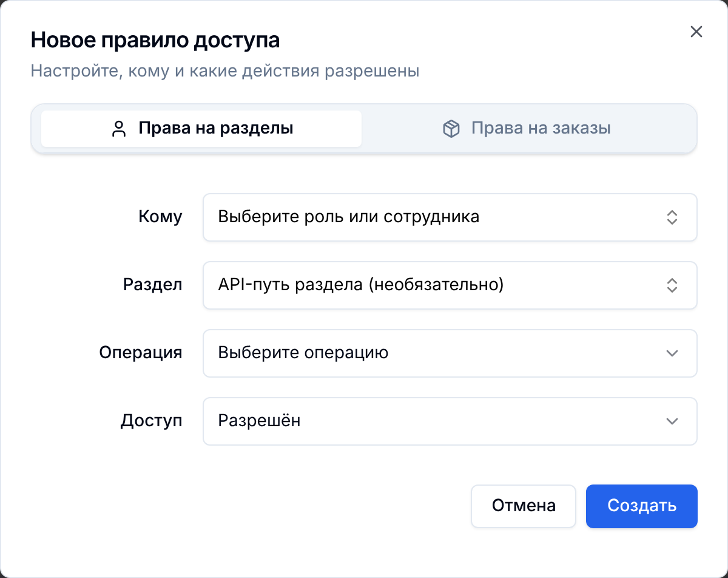Click the «Операция» field label

coord(141,353)
